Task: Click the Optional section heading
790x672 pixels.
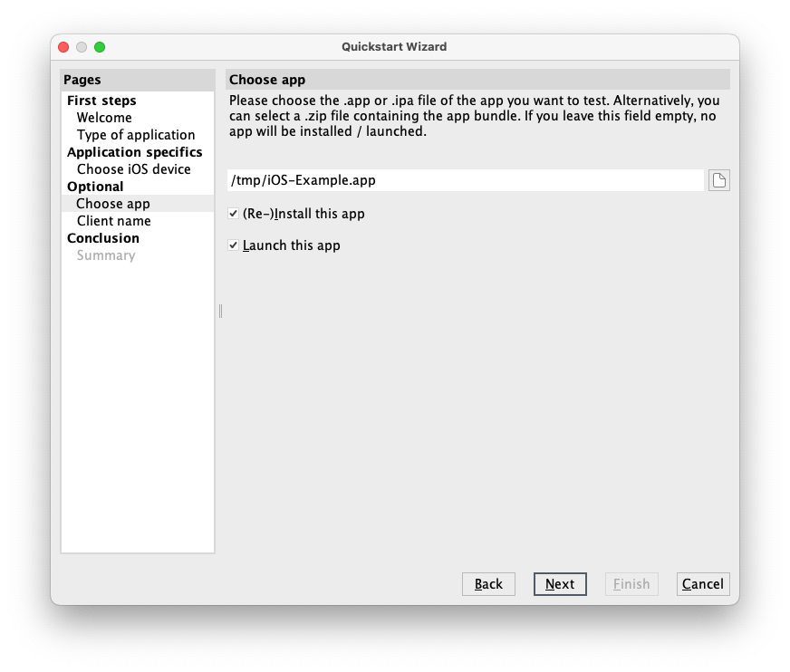Action: click(95, 187)
